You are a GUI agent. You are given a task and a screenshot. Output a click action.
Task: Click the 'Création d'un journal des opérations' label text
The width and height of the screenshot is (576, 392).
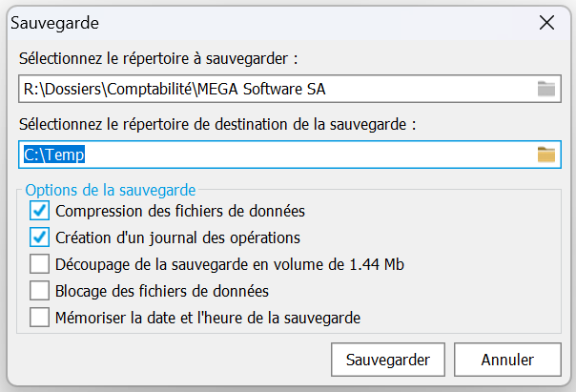click(178, 237)
